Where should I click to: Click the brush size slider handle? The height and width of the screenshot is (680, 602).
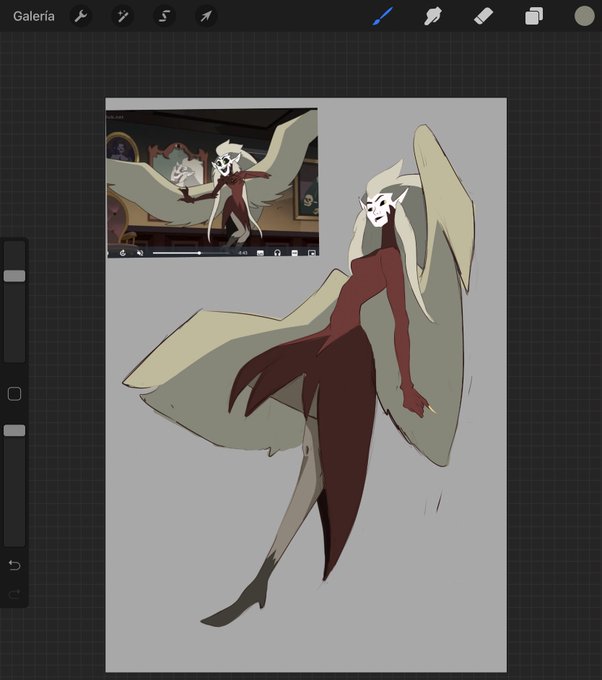[x=14, y=276]
